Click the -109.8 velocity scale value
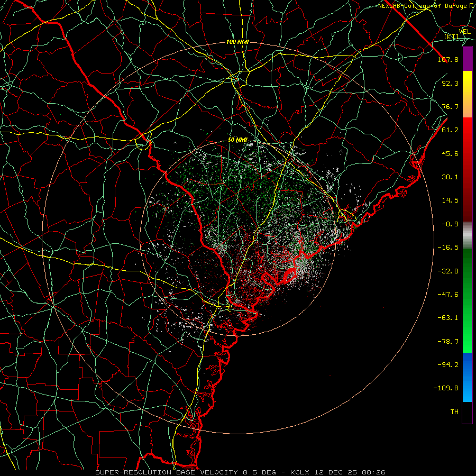 tap(446, 388)
